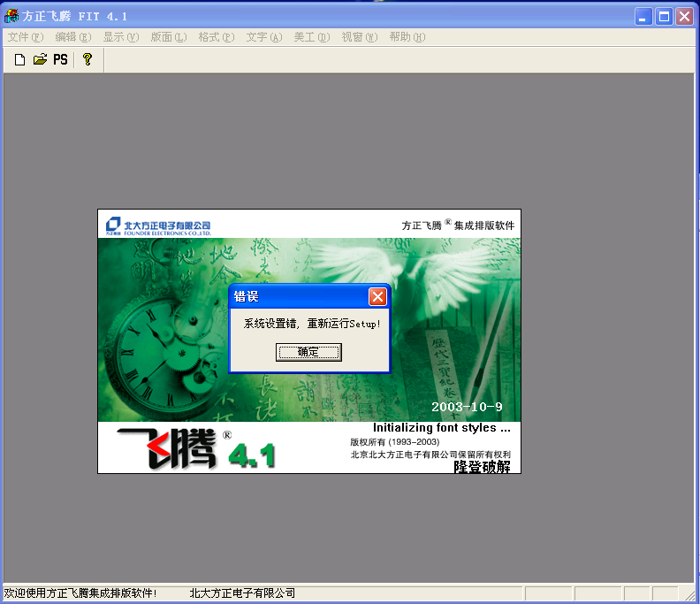Click status bar text 欢迎使用方正飞腾集成排版软件!
Image resolution: width=700 pixels, height=604 pixels.
coord(80,593)
